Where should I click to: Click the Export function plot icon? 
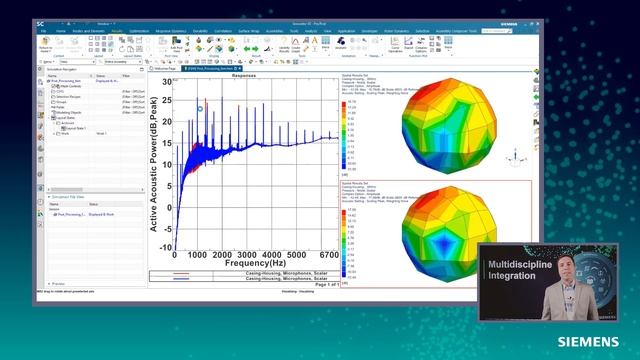point(409,43)
